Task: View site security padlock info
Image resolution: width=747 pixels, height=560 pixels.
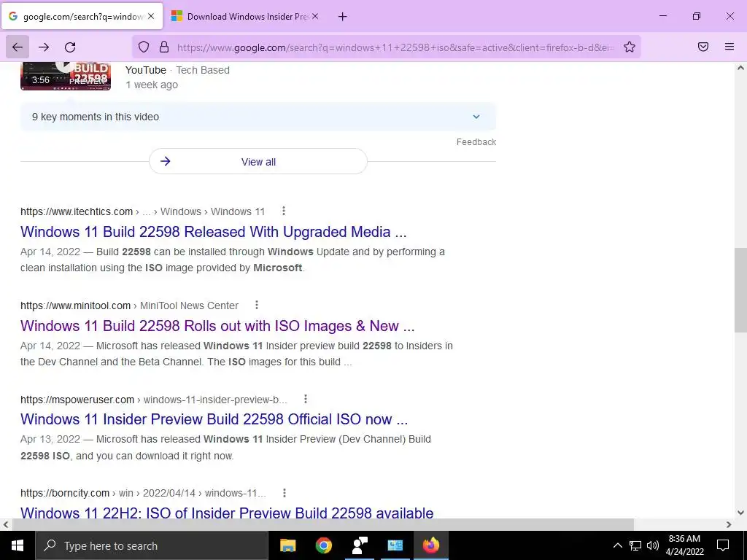Action: pyautogui.click(x=164, y=47)
